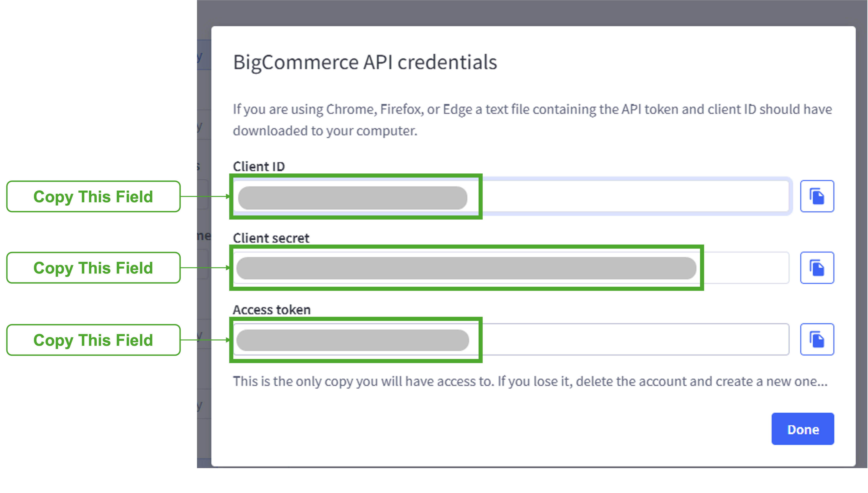Viewport: 868px width, 493px height.
Task: Click the Copy This Field label for Access token
Action: 93,340
